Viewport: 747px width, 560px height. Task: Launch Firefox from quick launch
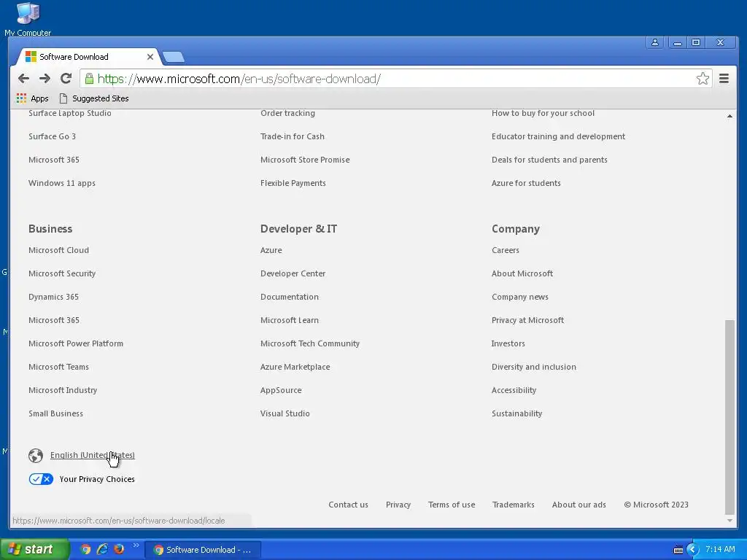tap(119, 549)
